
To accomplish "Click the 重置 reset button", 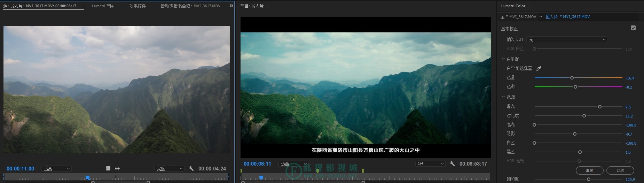I will pos(590,170).
